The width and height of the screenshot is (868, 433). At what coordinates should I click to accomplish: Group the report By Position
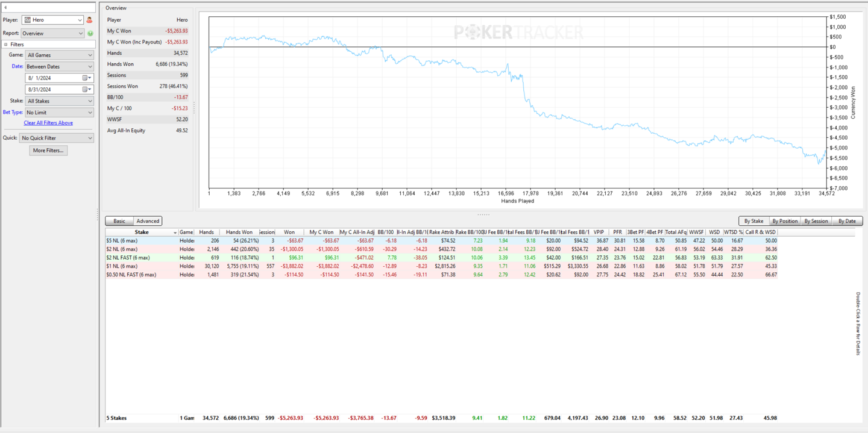coord(785,221)
